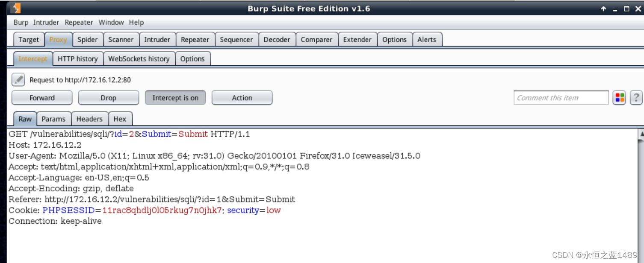Open the Burp menu
The height and width of the screenshot is (263, 644).
tap(21, 23)
